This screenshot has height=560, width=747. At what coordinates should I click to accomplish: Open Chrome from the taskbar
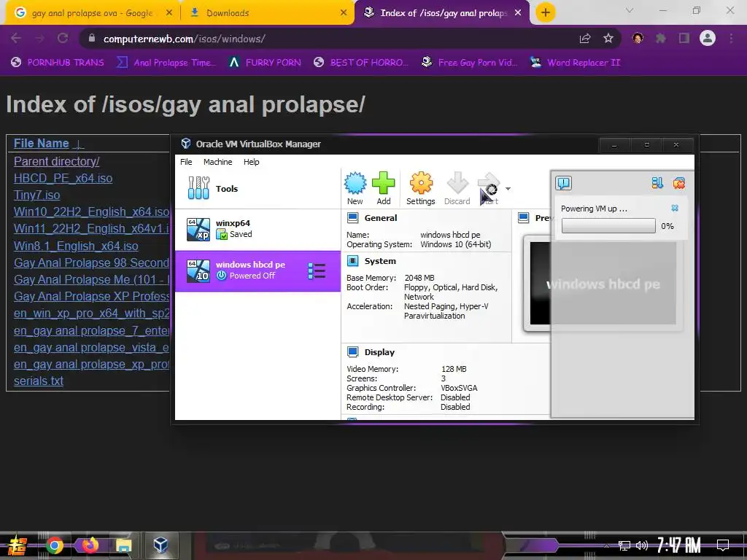tap(55, 545)
